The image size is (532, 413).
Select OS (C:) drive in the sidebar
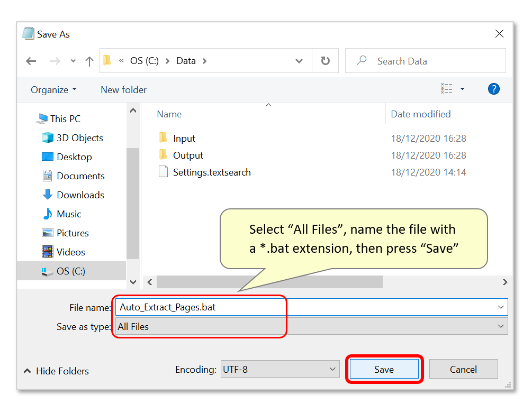coord(71,271)
